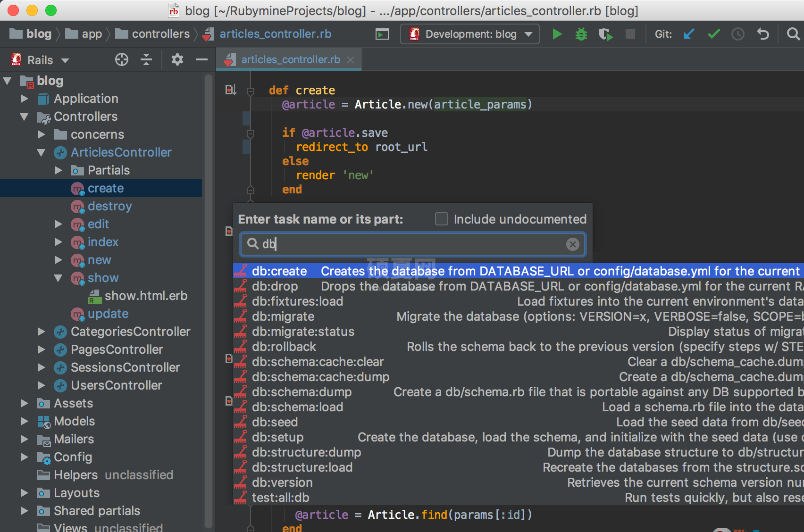Click the rake icon of db:drop

[241, 286]
